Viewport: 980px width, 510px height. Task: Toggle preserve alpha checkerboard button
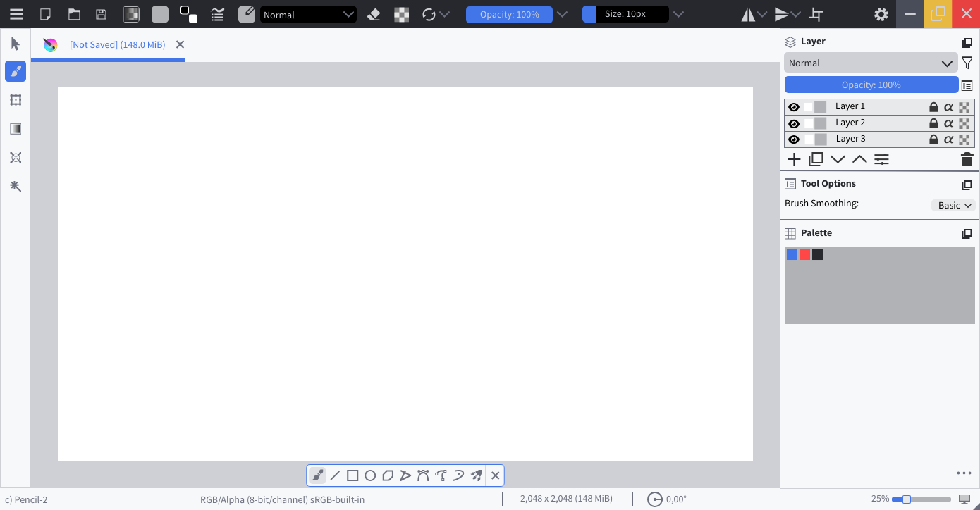point(401,14)
